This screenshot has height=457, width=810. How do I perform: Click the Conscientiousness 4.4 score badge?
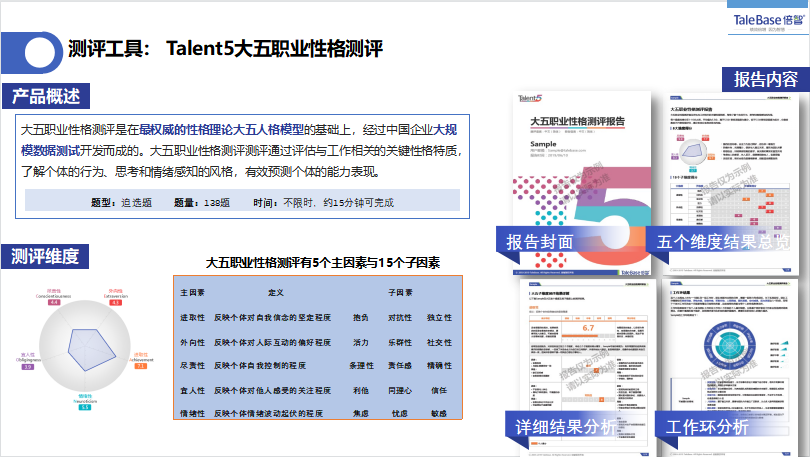click(54, 302)
